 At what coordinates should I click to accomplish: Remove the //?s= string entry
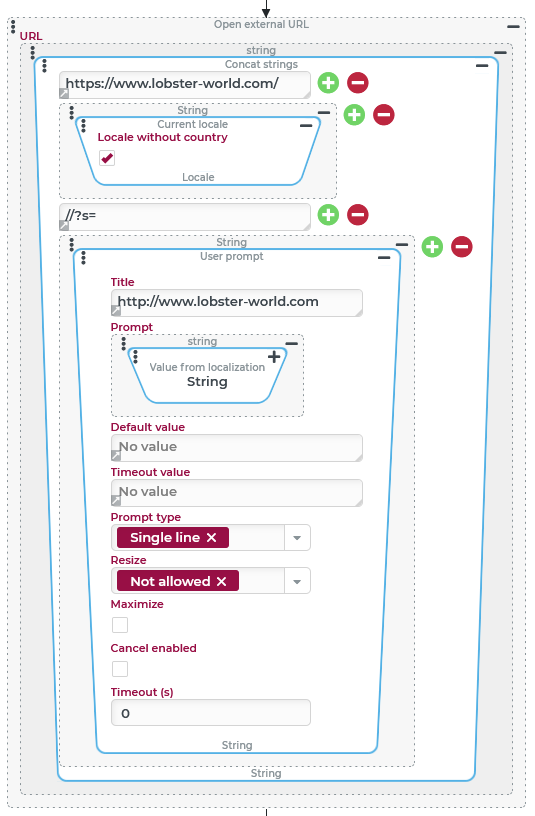click(358, 214)
